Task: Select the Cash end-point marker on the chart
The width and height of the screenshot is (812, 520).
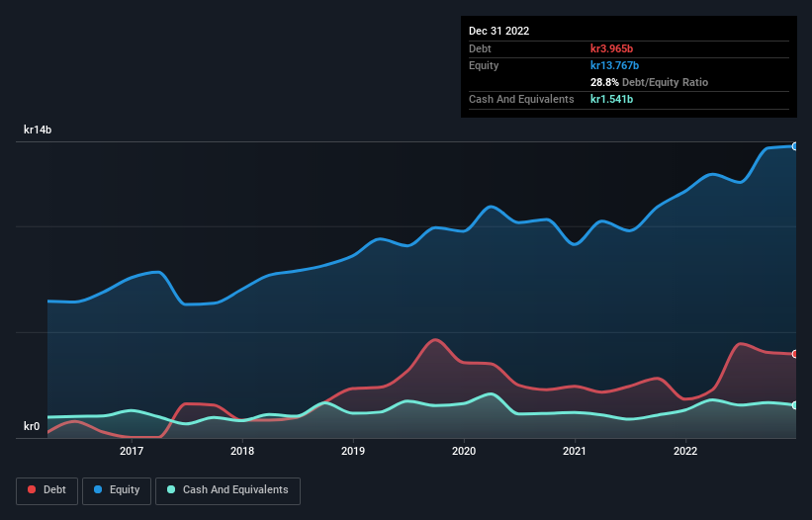Action: coord(795,405)
